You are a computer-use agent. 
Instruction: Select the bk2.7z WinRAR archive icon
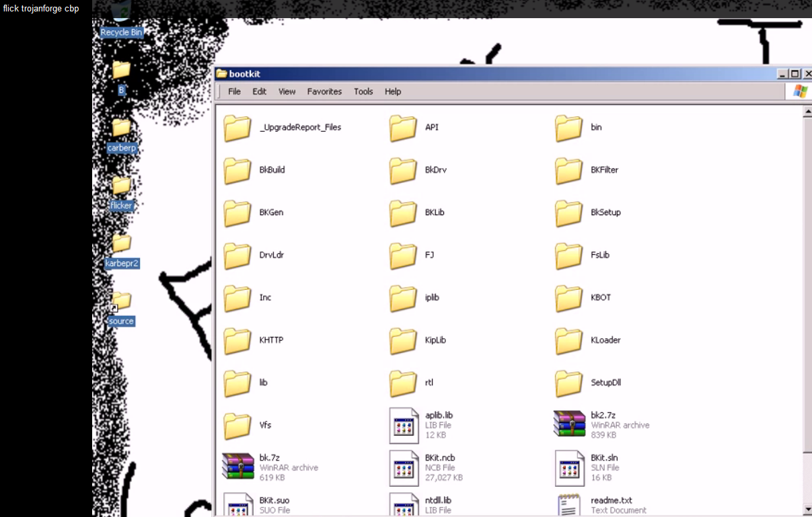[x=569, y=425]
